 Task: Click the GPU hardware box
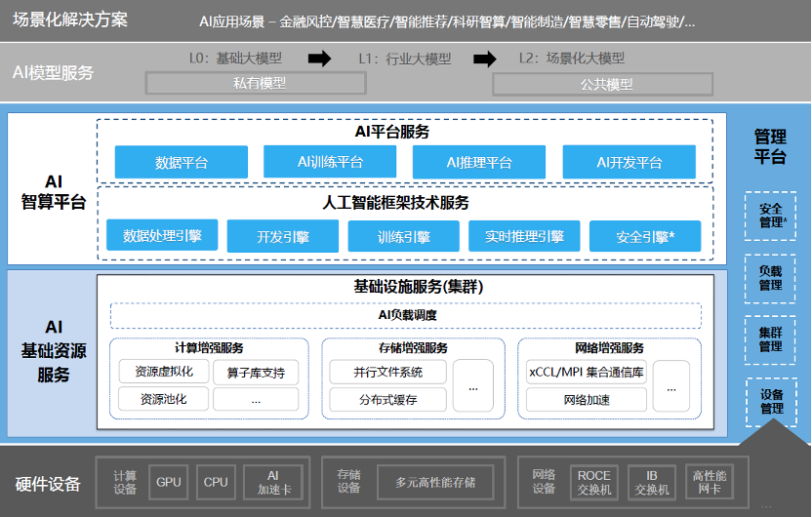pyautogui.click(x=168, y=482)
